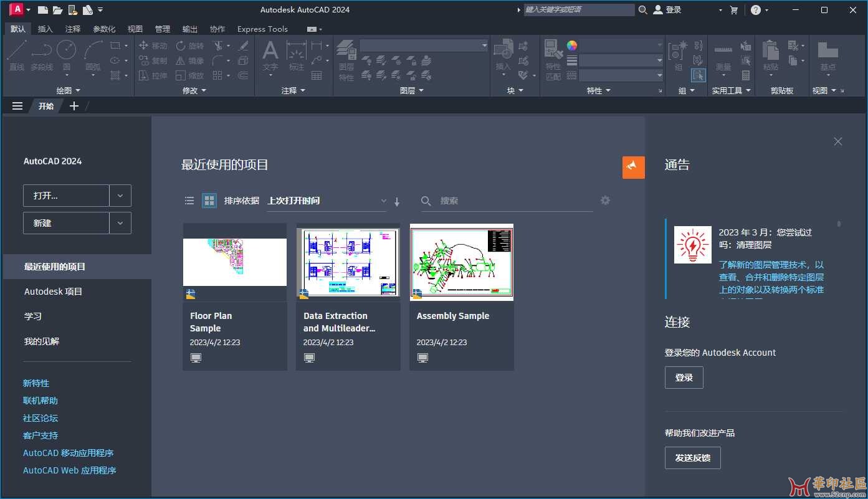This screenshot has height=499, width=868.
Task: Click the Send Feedback button
Action: [x=692, y=458]
